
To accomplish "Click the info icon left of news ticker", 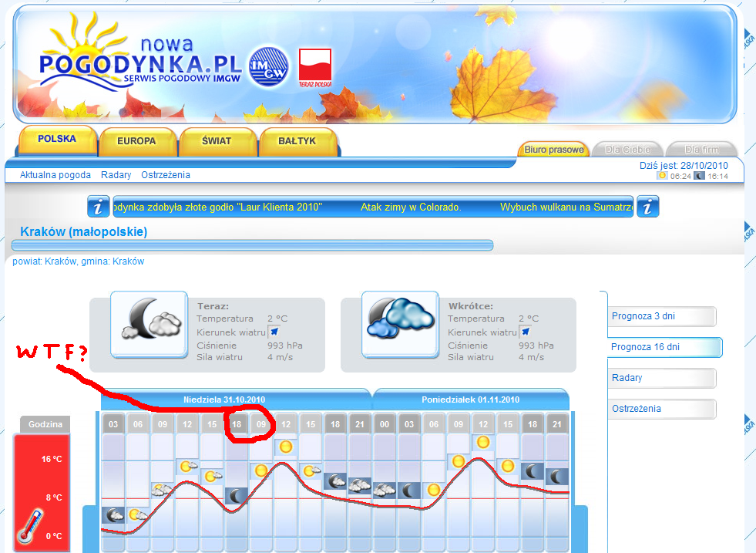I will pyautogui.click(x=99, y=207).
